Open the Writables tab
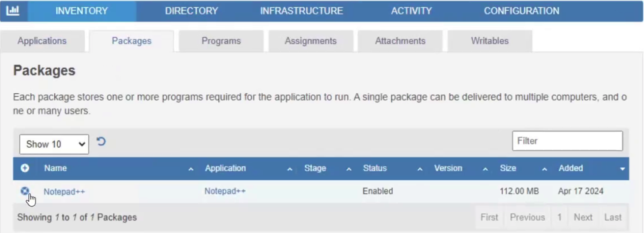 pyautogui.click(x=489, y=41)
